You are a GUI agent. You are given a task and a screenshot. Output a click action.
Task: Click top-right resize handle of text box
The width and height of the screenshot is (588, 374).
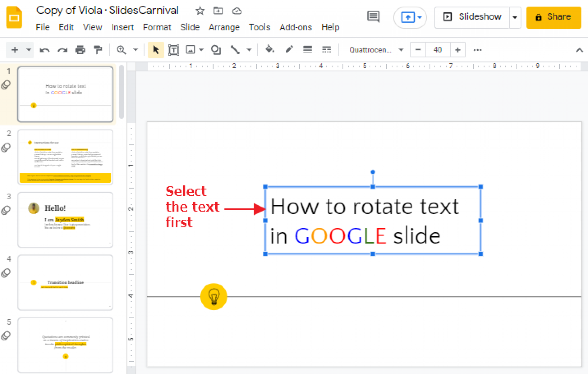[x=481, y=187]
